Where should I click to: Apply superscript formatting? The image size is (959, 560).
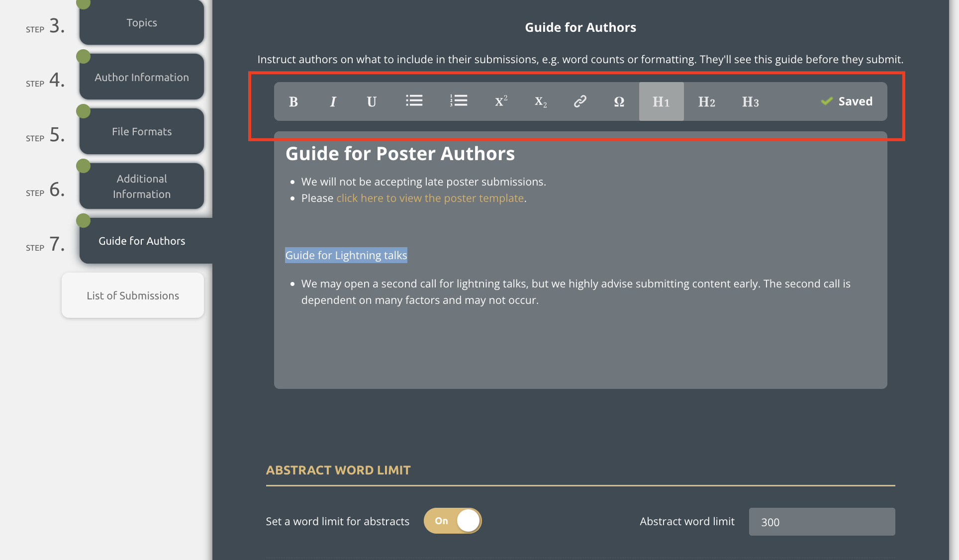point(500,101)
